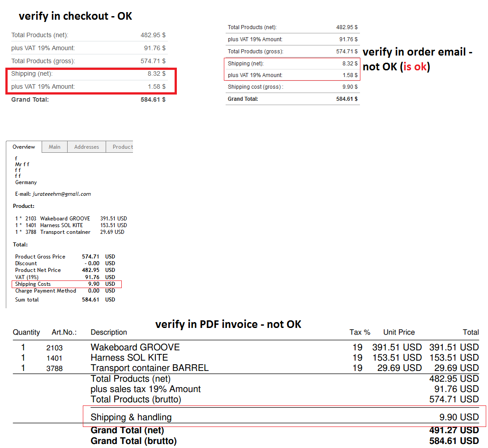488x448 pixels.
Task: Click Wakeboard GROOVE in overview product list
Action: click(x=65, y=219)
